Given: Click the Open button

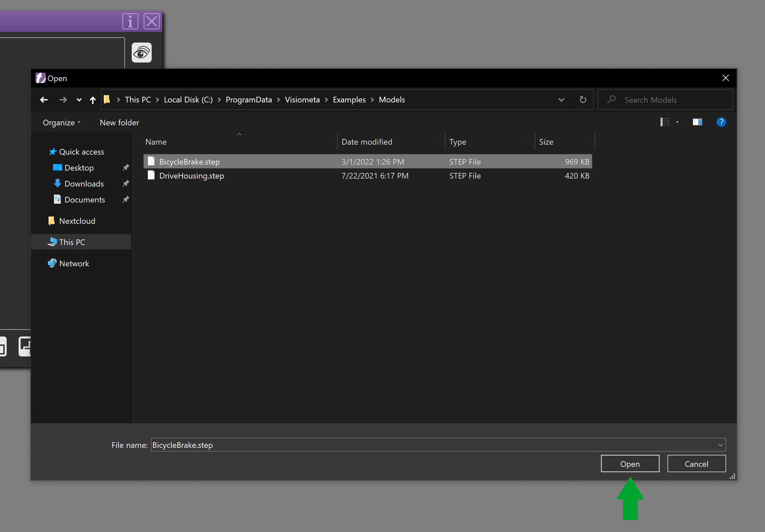Looking at the screenshot, I should click(630, 464).
